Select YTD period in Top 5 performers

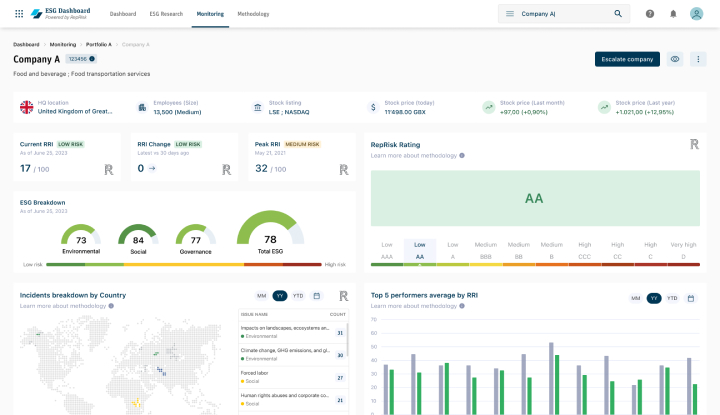(672, 298)
